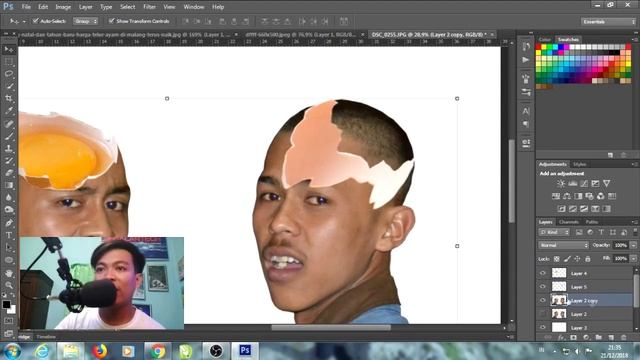The image size is (640, 360).
Task: Select the Crop tool
Action: pos(9,98)
